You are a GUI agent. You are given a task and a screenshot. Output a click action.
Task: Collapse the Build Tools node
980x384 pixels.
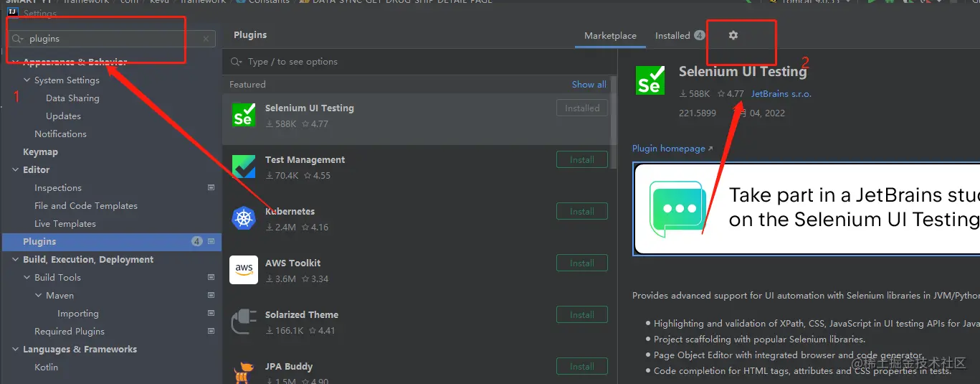click(27, 278)
